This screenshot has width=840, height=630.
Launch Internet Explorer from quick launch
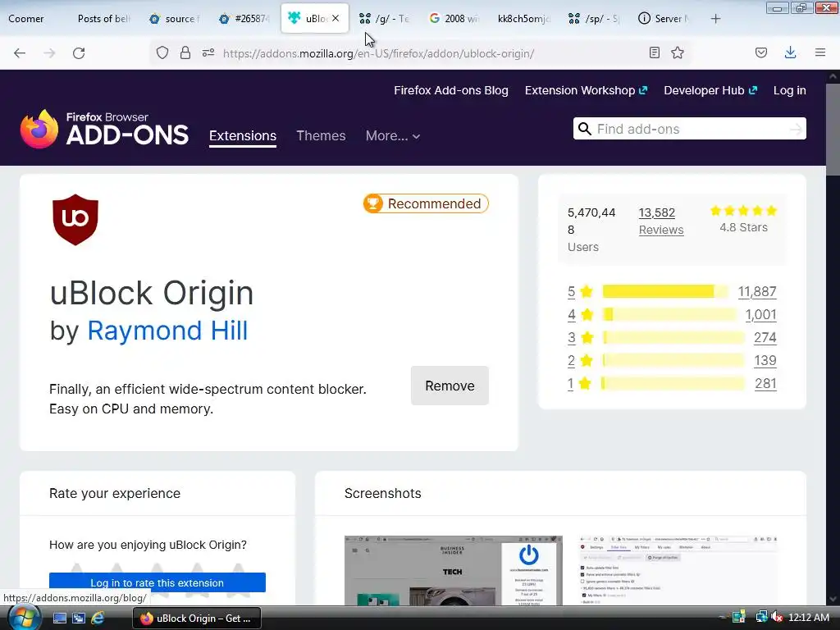pyautogui.click(x=98, y=619)
